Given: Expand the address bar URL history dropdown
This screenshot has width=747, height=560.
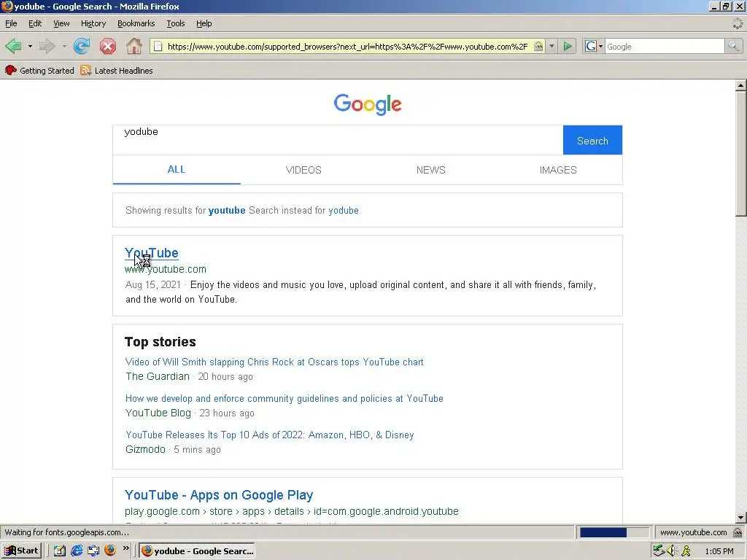Looking at the screenshot, I should [551, 46].
